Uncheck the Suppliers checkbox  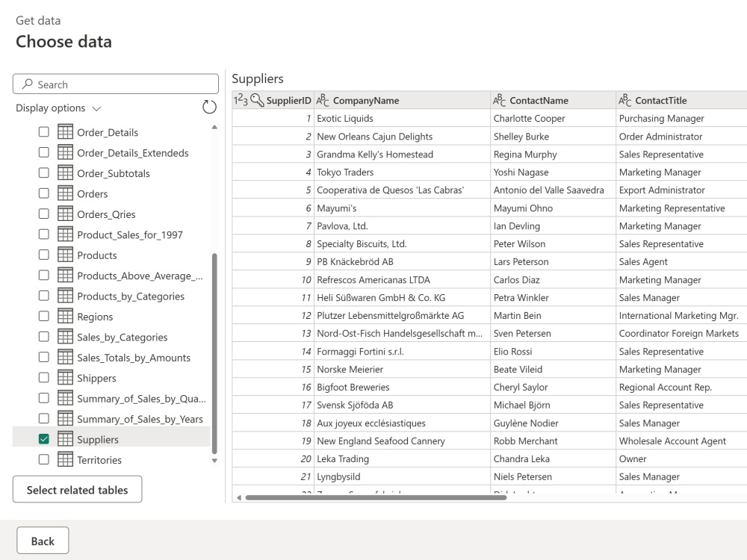click(44, 439)
